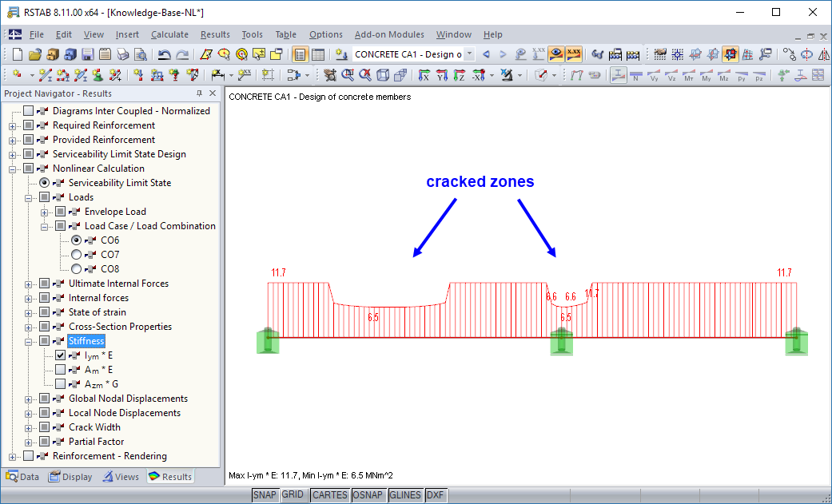
Task: Enable the Am * E stiffness checkbox
Action: click(58, 370)
